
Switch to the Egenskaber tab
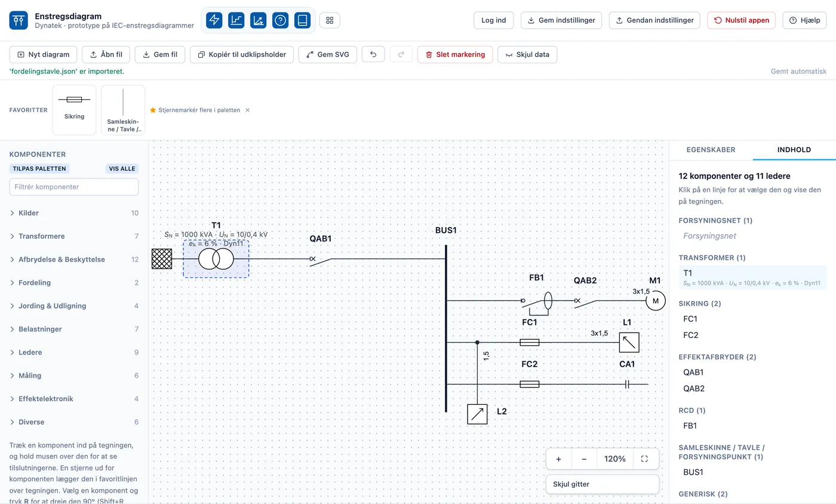tap(711, 150)
